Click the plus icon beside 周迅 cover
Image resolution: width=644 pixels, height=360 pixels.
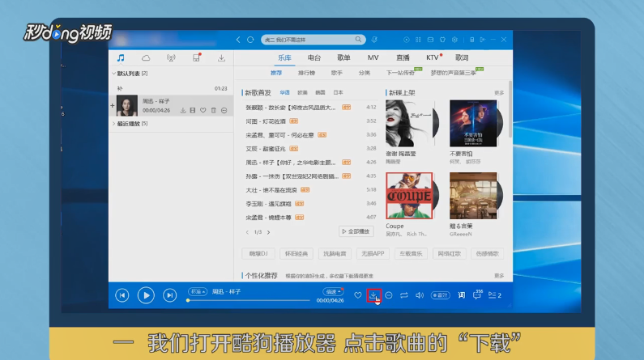pos(113,105)
